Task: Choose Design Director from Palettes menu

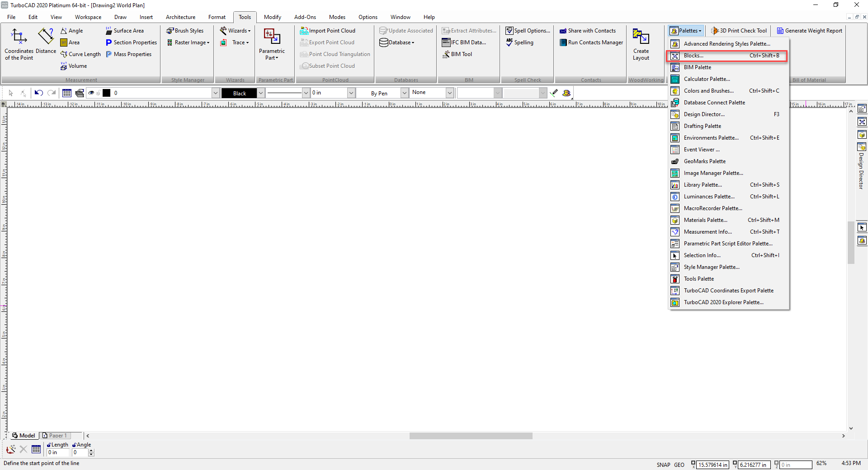Action: point(729,114)
